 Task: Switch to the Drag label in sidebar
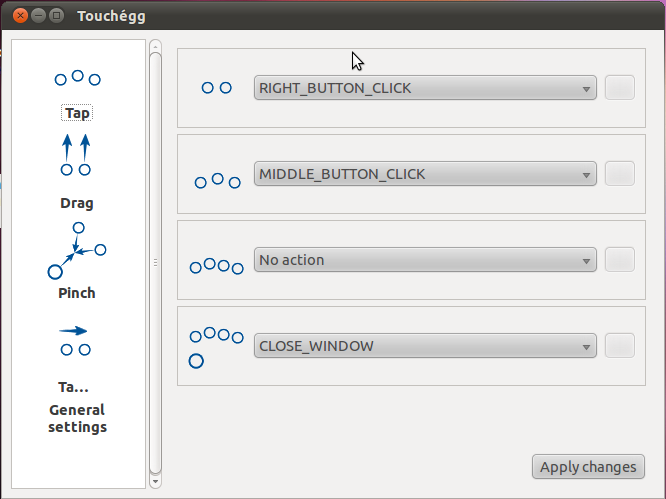coord(77,203)
